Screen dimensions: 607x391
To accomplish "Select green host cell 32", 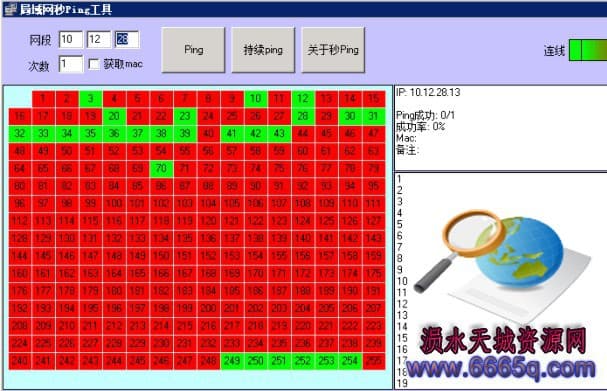I will (19, 134).
